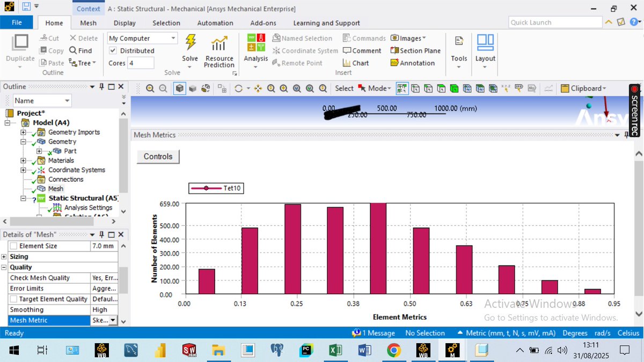Pin the Details of Mesh panel

click(x=101, y=234)
